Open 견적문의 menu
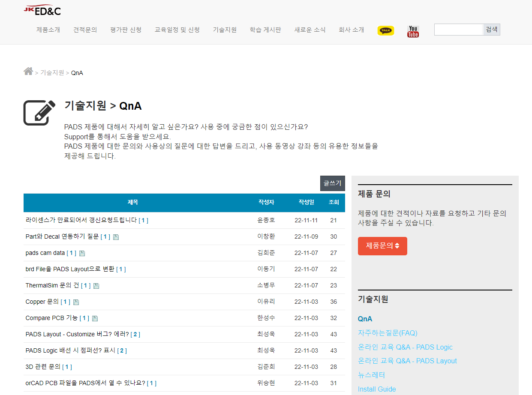 (85, 30)
